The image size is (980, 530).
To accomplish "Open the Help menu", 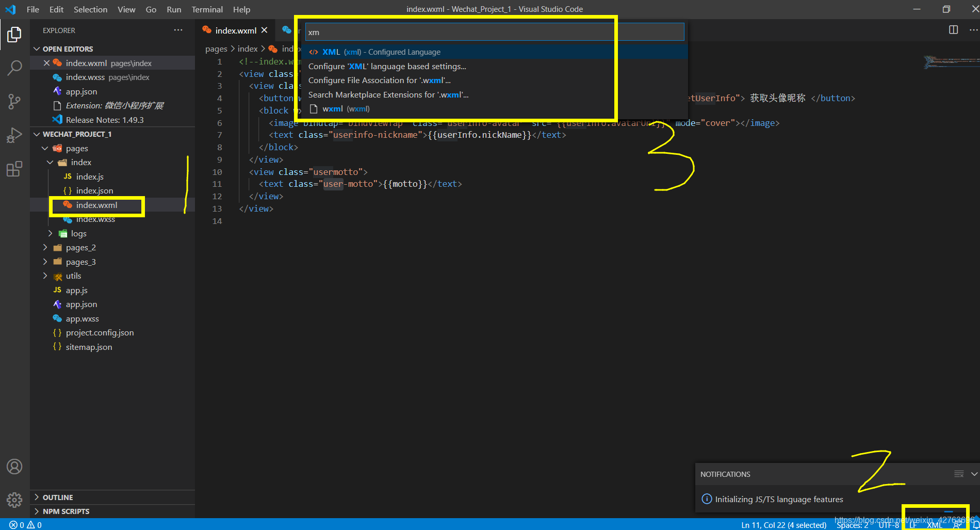I will (x=241, y=9).
